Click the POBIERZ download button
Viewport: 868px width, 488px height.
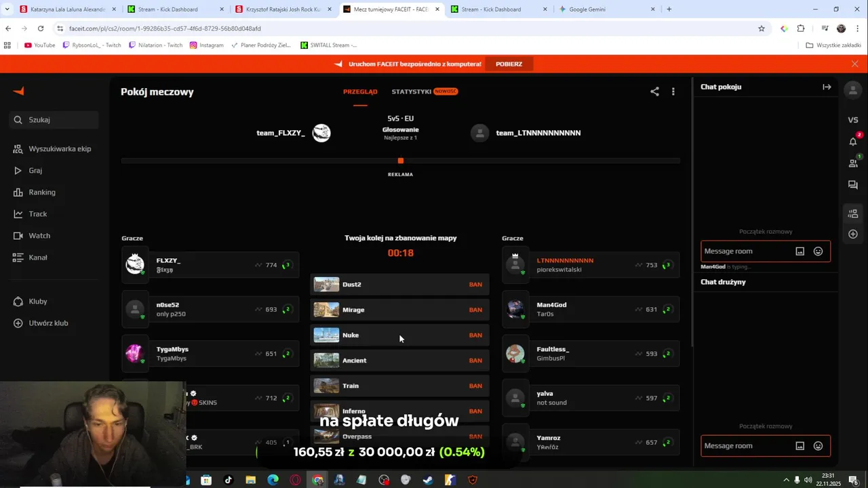click(x=509, y=64)
